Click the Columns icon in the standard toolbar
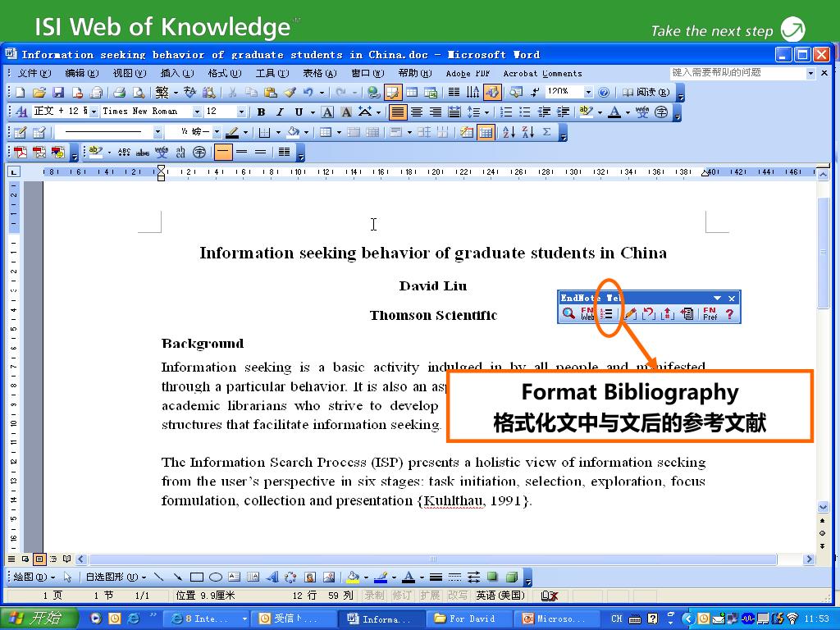Viewport: 840px width, 630px height. [454, 92]
